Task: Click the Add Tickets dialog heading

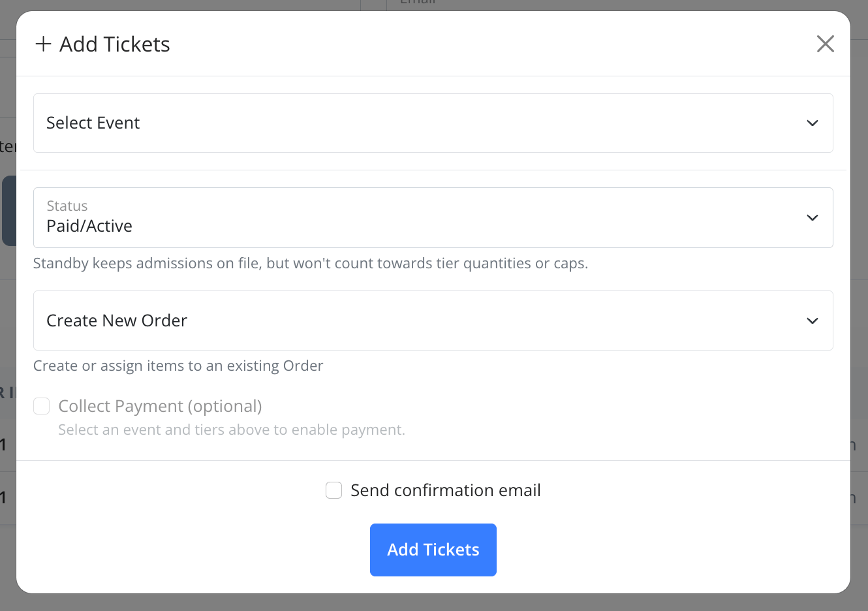Action: click(x=114, y=44)
